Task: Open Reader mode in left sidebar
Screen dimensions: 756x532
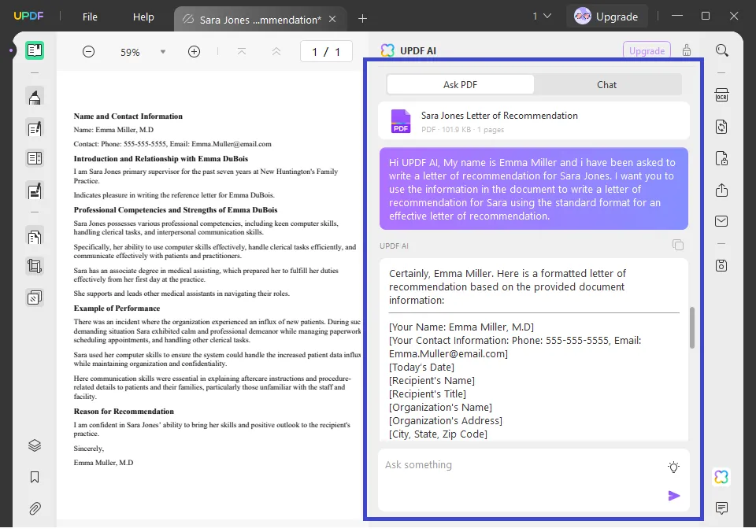Action: 35,50
